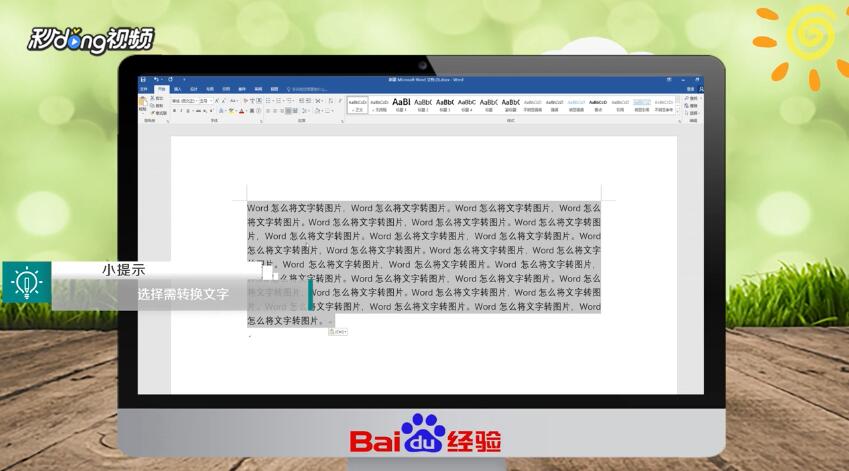This screenshot has width=849, height=471.
Task: Open Asian layout options
Action: click(x=319, y=101)
